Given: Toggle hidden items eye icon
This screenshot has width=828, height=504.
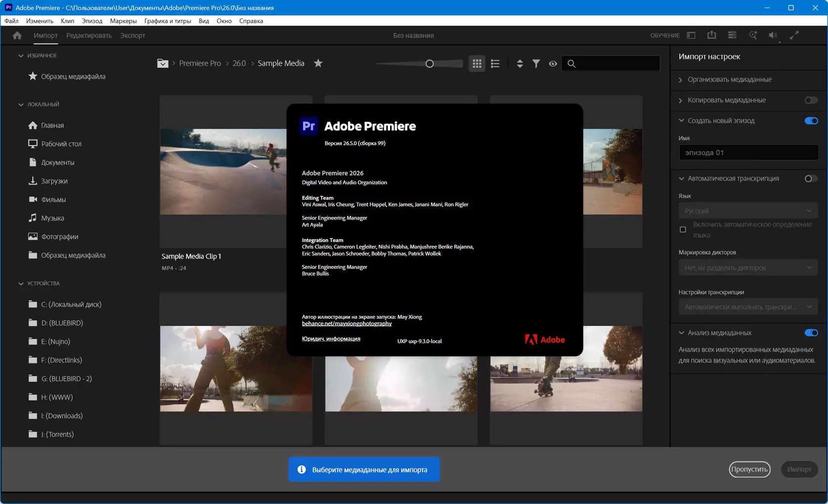Looking at the screenshot, I should coord(553,64).
